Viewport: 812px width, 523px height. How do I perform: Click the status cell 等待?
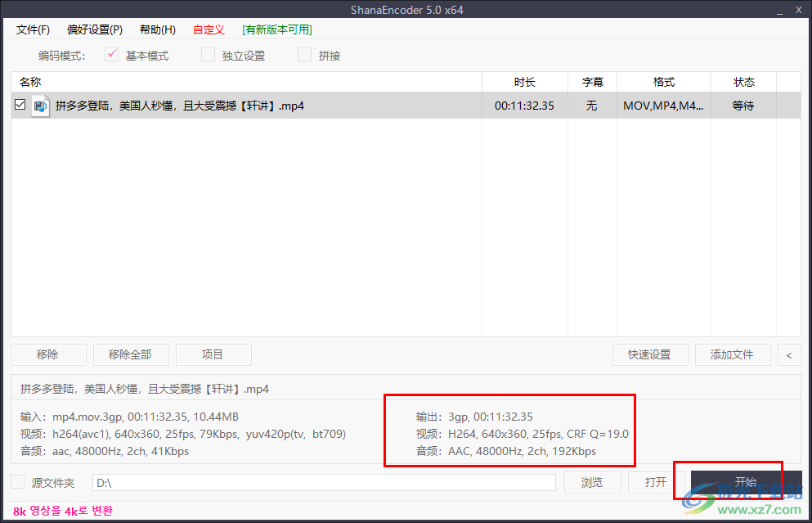(x=742, y=106)
